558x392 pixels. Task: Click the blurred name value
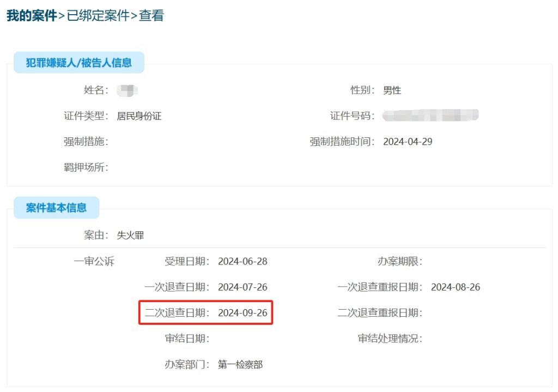click(x=127, y=91)
